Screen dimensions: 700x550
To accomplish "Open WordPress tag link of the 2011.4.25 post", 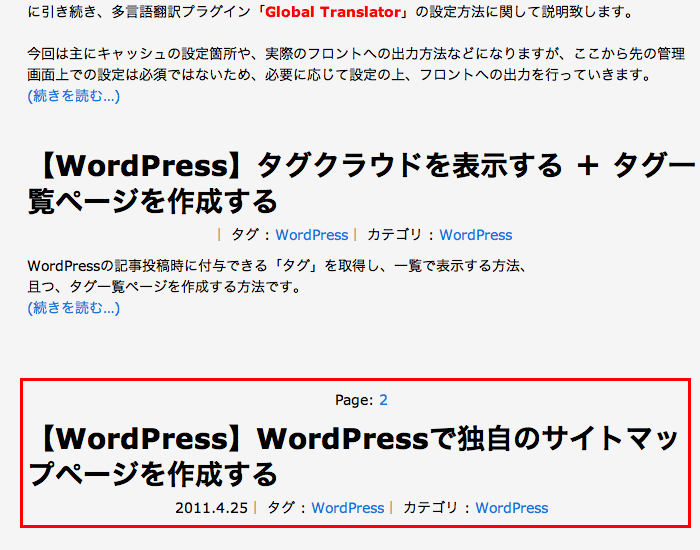I will coord(347,508).
